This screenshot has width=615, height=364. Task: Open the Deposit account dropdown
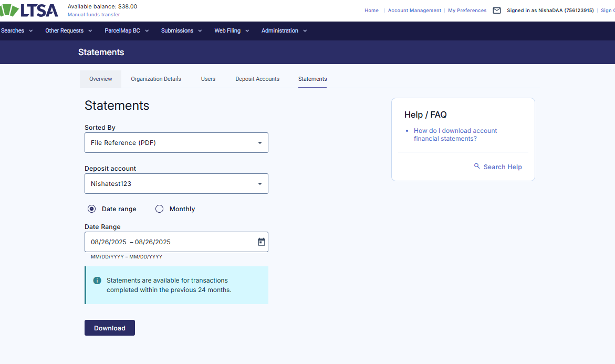click(x=176, y=184)
